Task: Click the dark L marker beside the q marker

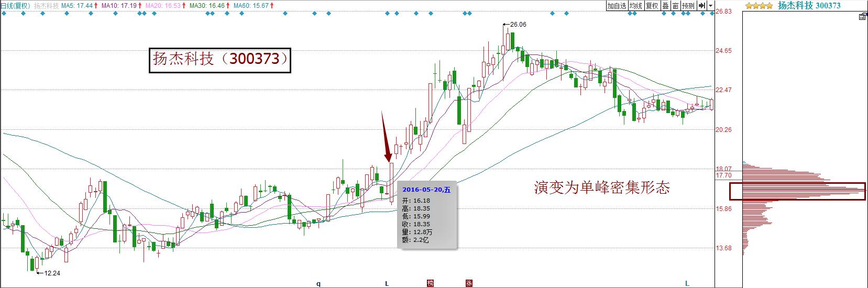Action: [x=387, y=284]
